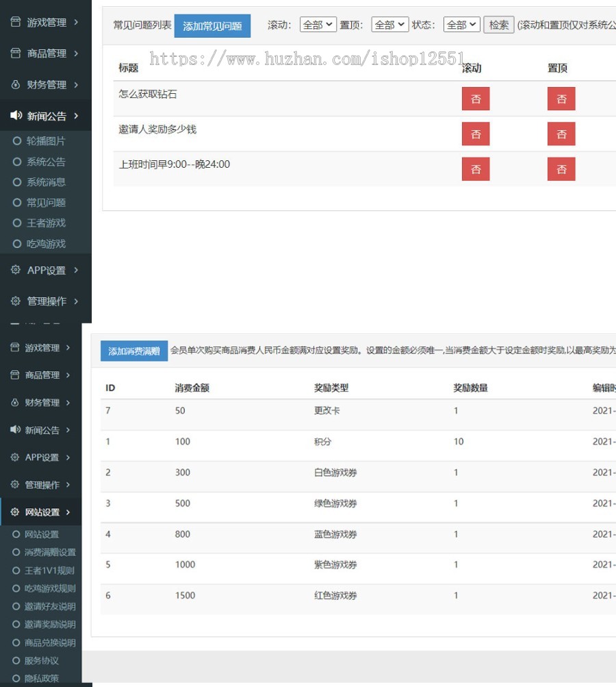Click the circle icon beside 轮播图片
The width and height of the screenshot is (616, 687).
[x=17, y=140]
